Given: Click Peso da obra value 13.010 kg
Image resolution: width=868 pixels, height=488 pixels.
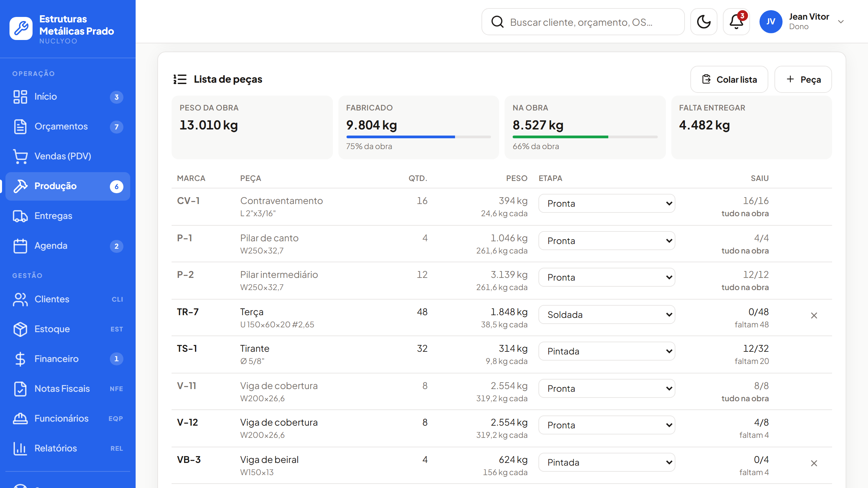Looking at the screenshot, I should (209, 125).
